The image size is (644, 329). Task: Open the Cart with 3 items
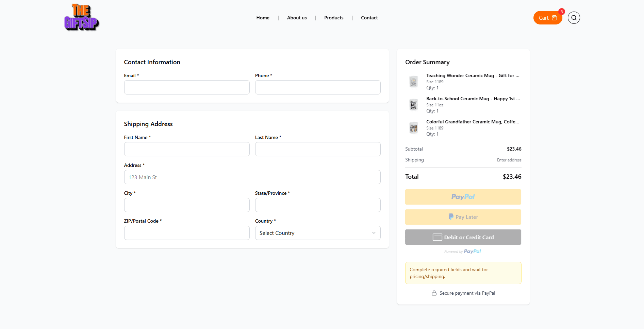point(547,18)
